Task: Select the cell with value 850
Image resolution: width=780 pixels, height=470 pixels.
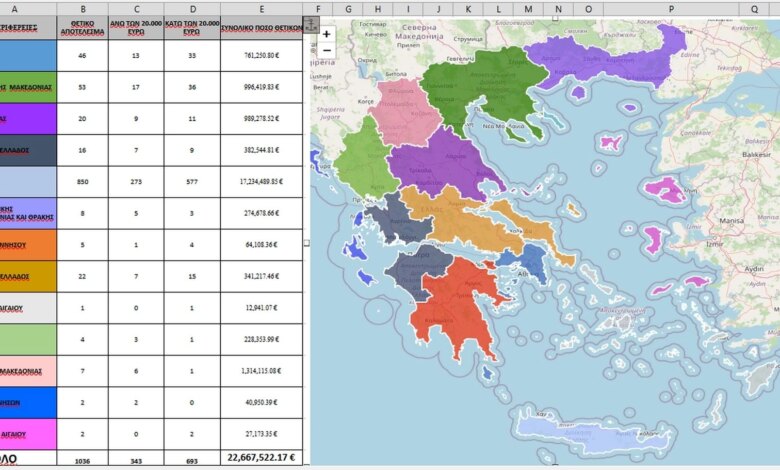Action: click(x=84, y=181)
